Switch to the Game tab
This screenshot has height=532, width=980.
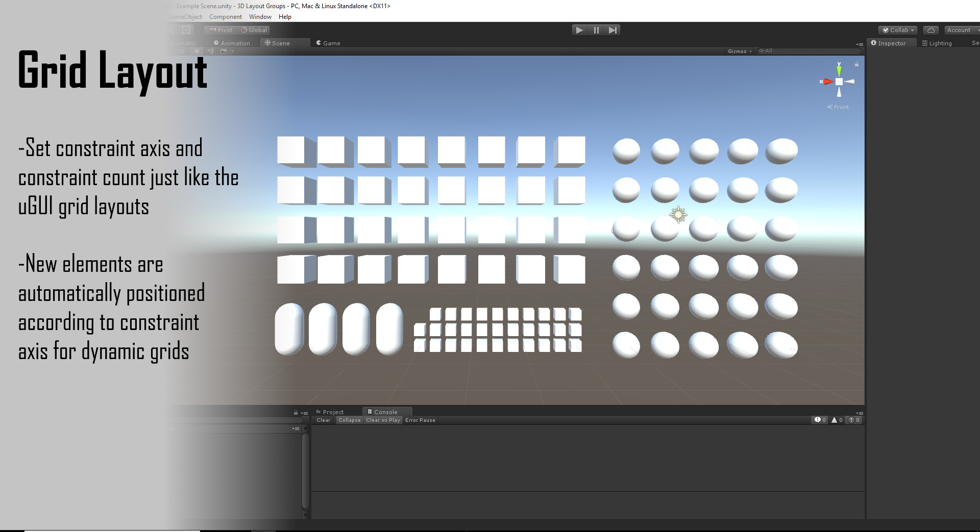click(x=328, y=43)
